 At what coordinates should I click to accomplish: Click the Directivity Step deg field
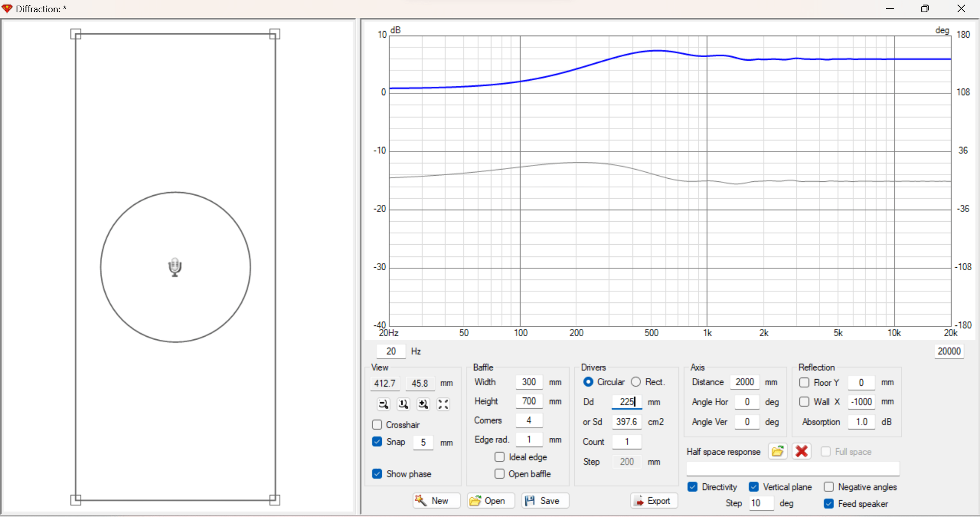(x=761, y=503)
